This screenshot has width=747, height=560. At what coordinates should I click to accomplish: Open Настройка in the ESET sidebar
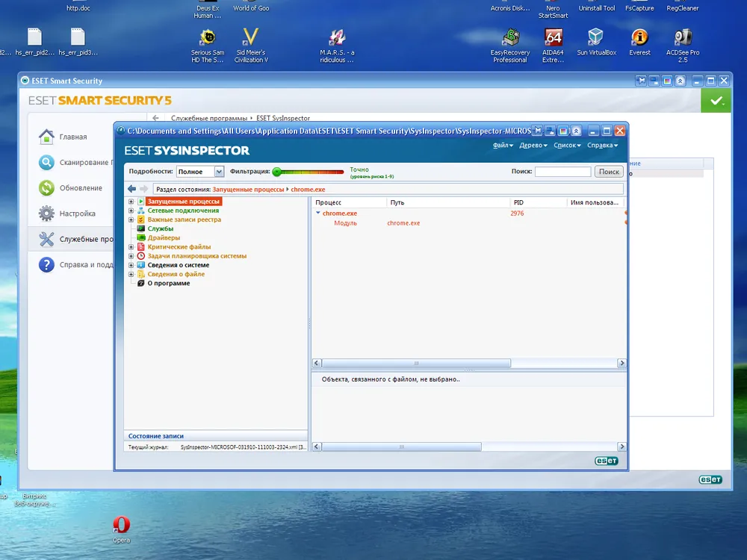(78, 214)
